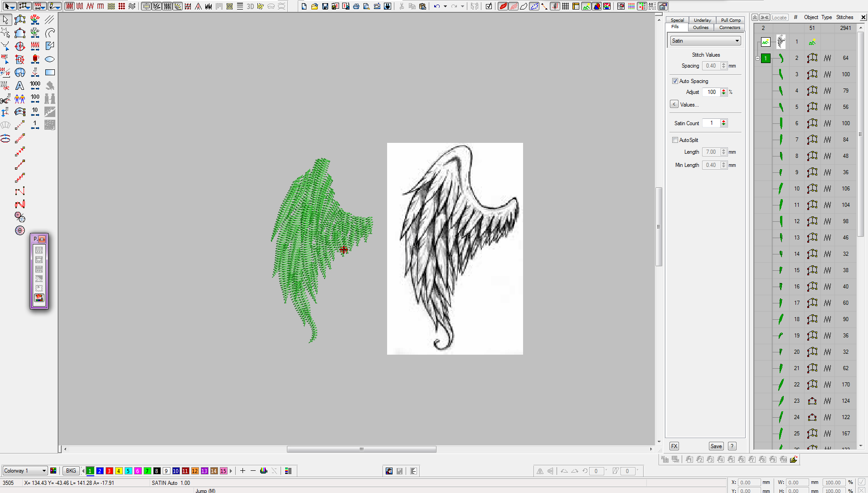Click the Print icon in top toolbar

coord(356,6)
